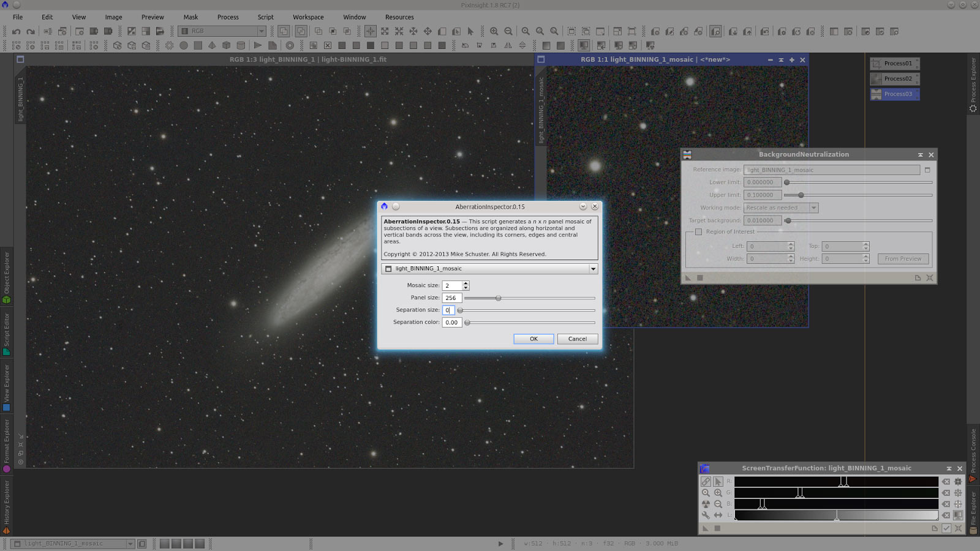The image size is (980, 551).
Task: Open the Script menu
Action: (265, 17)
